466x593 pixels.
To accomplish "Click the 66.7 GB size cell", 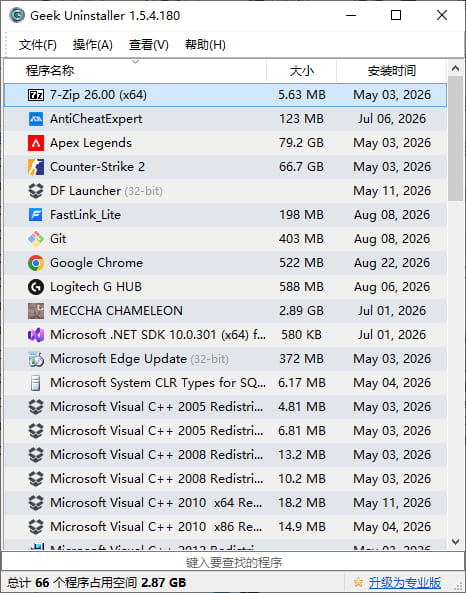I will click(301, 167).
